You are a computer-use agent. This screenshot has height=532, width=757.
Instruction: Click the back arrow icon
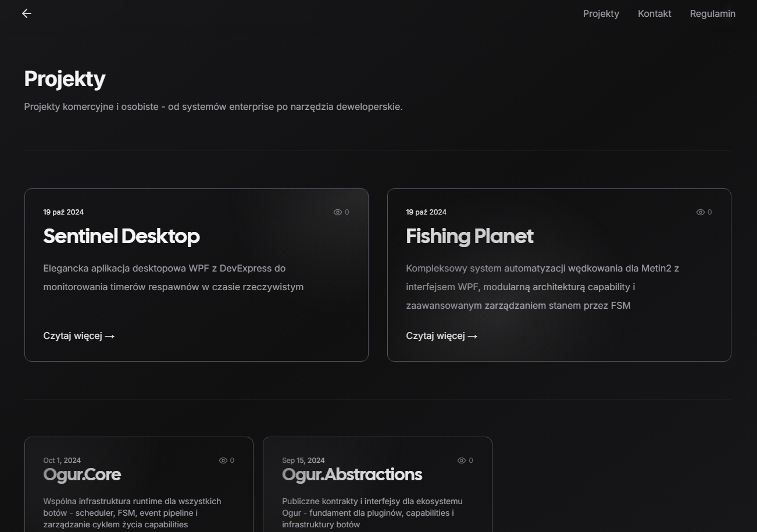(x=26, y=13)
